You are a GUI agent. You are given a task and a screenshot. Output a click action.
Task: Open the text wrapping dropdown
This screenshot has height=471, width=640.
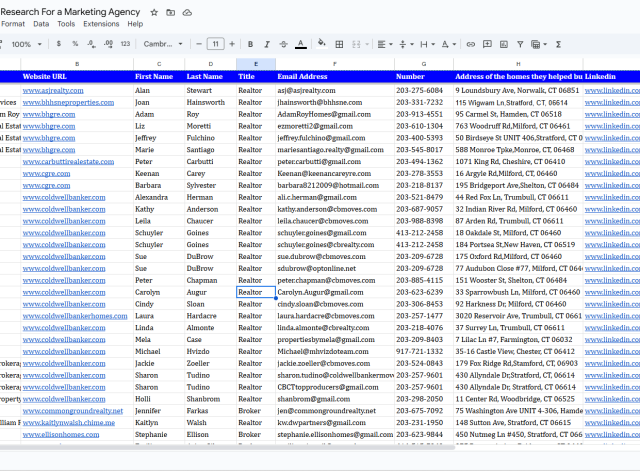[x=427, y=44]
